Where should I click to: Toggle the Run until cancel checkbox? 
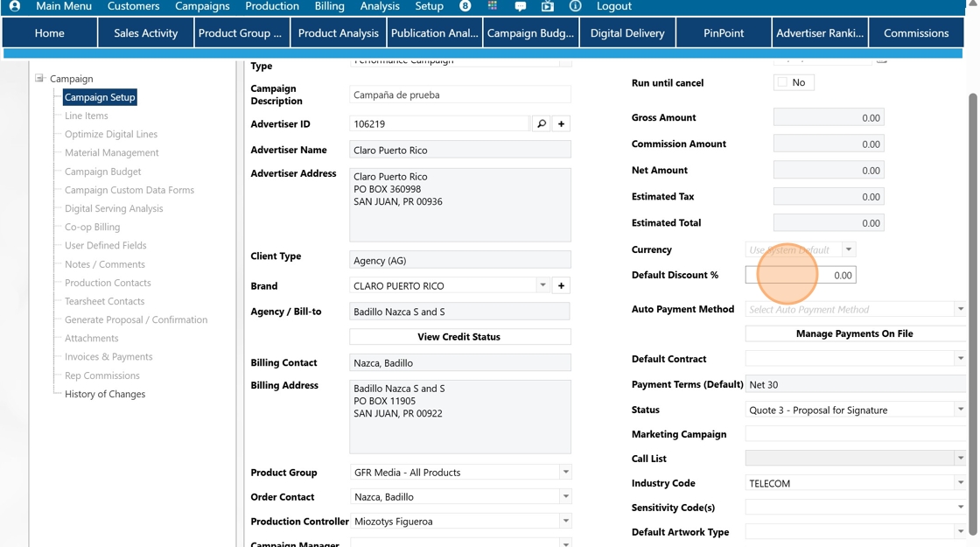pyautogui.click(x=782, y=82)
